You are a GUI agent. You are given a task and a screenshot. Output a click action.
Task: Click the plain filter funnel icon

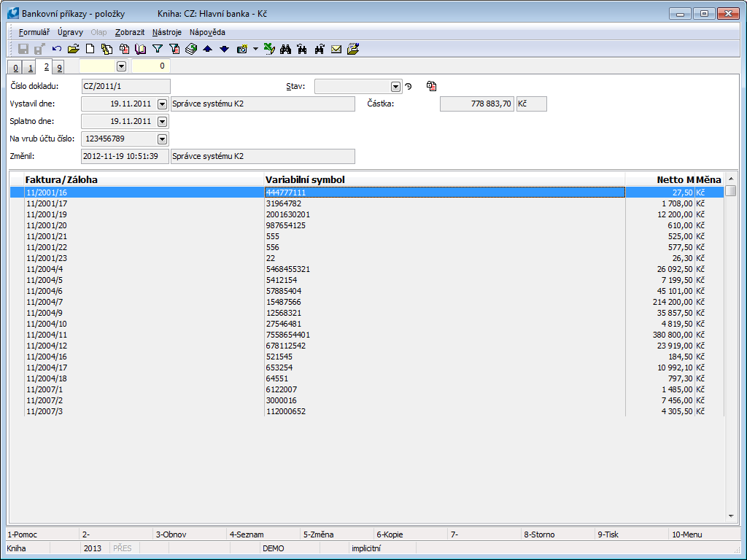(x=157, y=49)
